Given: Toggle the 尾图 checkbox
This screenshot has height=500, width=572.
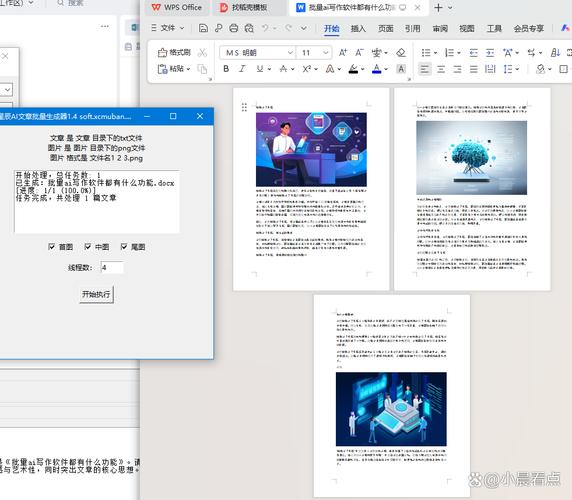Looking at the screenshot, I should point(124,247).
